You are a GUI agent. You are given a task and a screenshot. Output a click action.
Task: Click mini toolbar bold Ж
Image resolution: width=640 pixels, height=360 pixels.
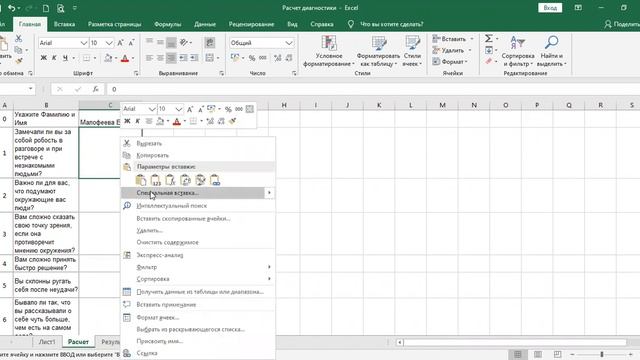(127, 121)
